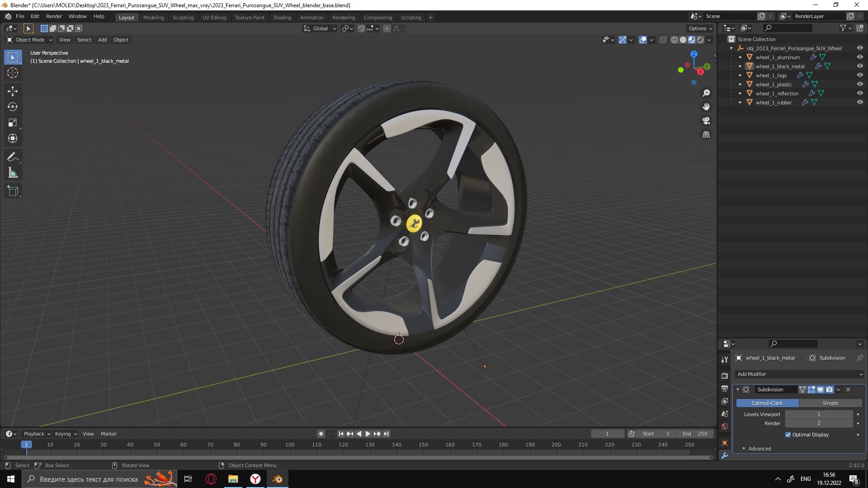Select the Measure ruler tool
Screen dimensions: 868x488
point(13,173)
